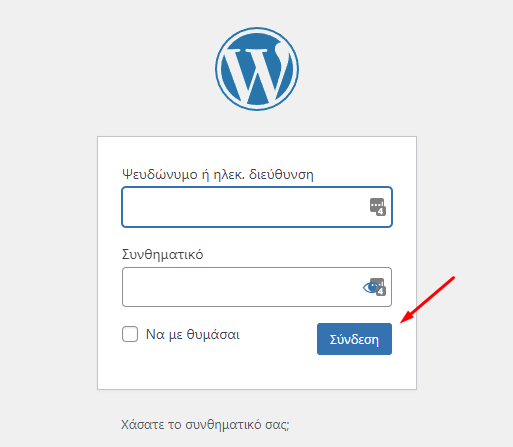The width and height of the screenshot is (513, 447).
Task: Focus the 'Συνθηματικό' password input field
Action: pyautogui.click(x=257, y=287)
